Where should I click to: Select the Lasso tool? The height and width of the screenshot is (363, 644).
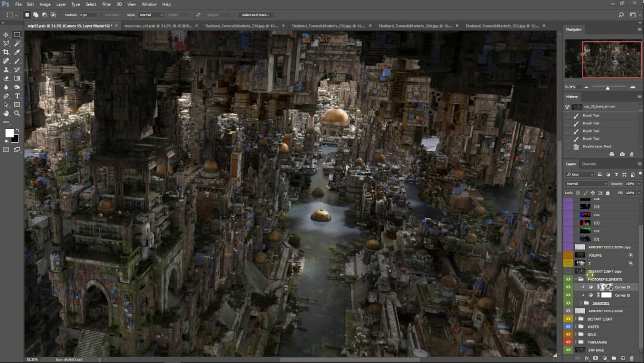[x=6, y=44]
